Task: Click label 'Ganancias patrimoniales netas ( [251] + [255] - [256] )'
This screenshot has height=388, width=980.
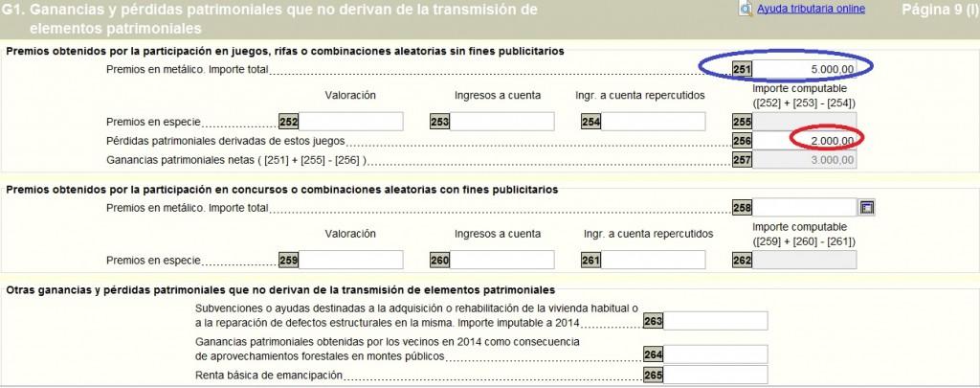Action: pyautogui.click(x=236, y=161)
